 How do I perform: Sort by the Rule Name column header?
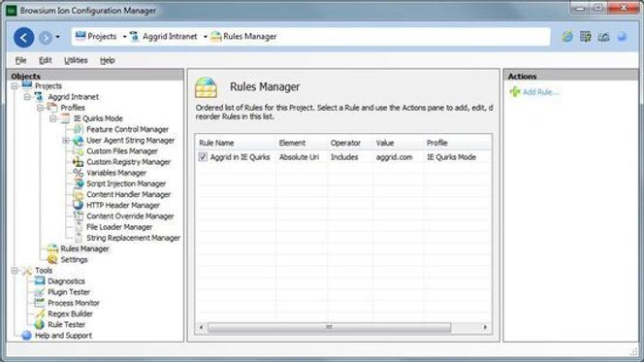(236, 143)
